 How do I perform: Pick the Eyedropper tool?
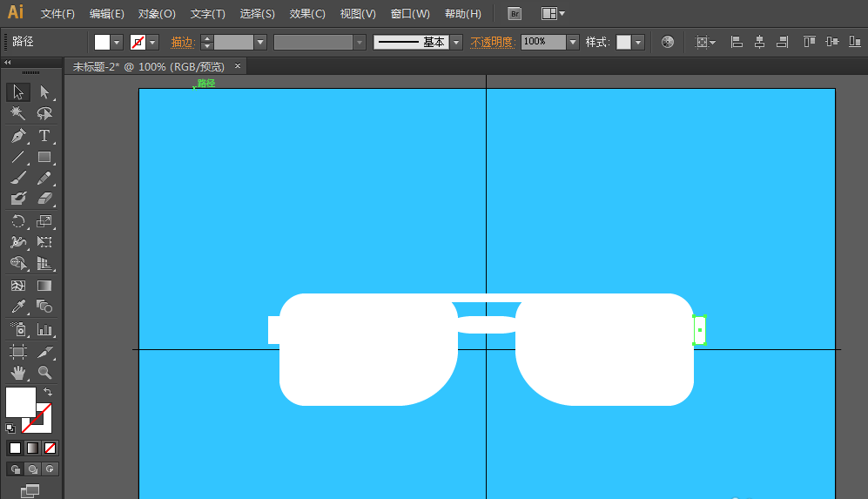[18, 307]
